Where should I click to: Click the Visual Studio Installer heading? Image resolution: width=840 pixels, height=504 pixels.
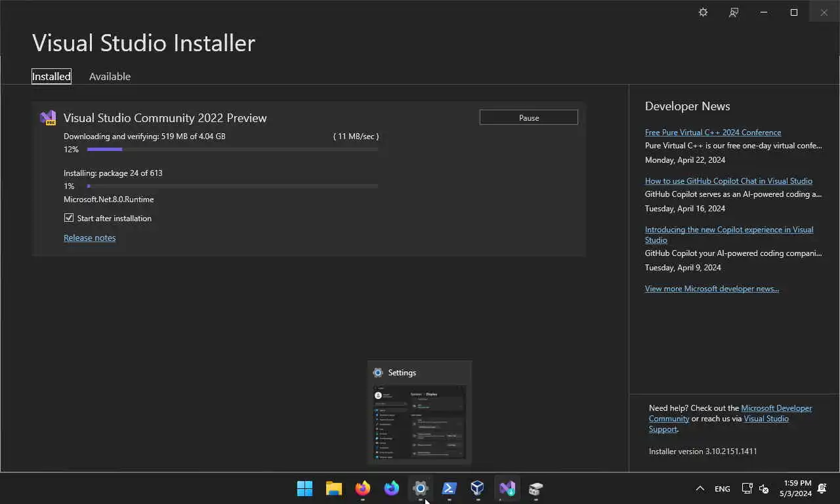[144, 43]
